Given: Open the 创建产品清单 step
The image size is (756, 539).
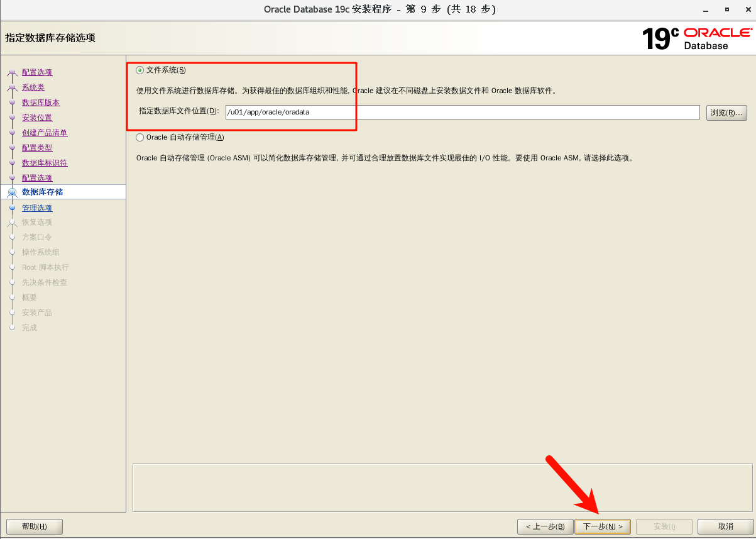Looking at the screenshot, I should pyautogui.click(x=45, y=133).
